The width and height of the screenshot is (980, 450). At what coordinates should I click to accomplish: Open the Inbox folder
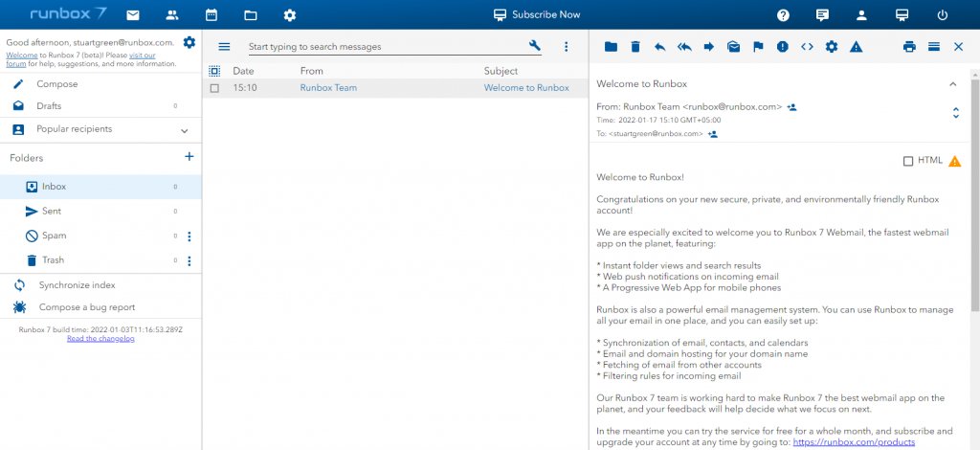[100, 187]
